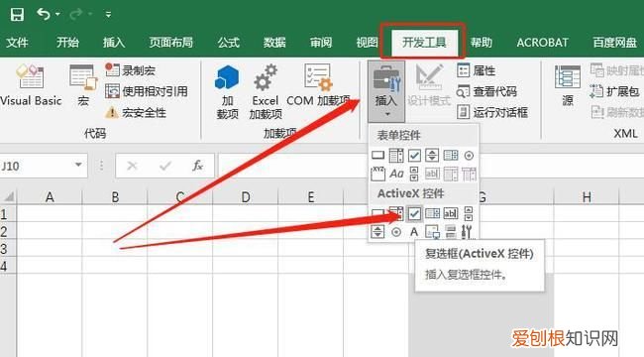Insert form control Scroll Bar
The width and height of the screenshot is (644, 357).
414,174
